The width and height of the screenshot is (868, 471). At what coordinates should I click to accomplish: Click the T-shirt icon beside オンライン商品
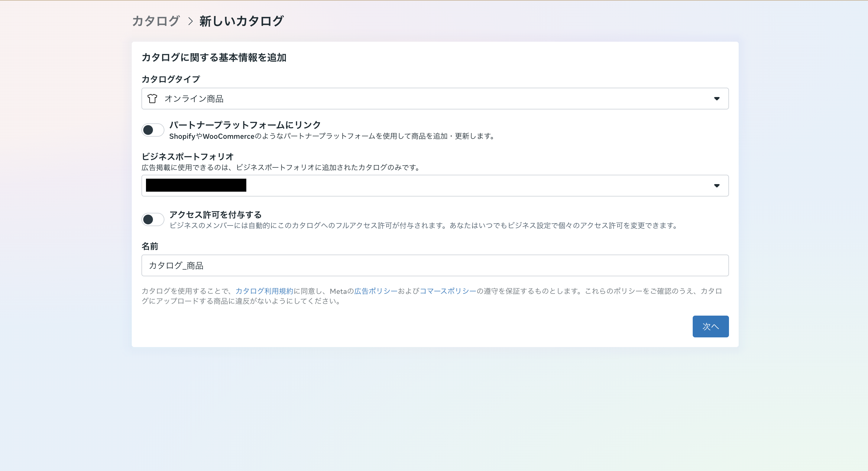click(x=152, y=99)
